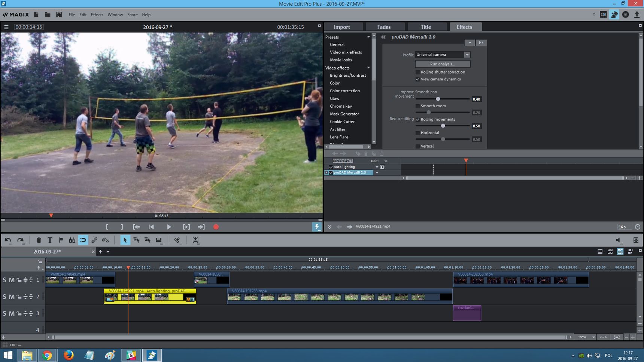Click the Run analysis button
The width and height of the screenshot is (644, 362).
(x=443, y=64)
